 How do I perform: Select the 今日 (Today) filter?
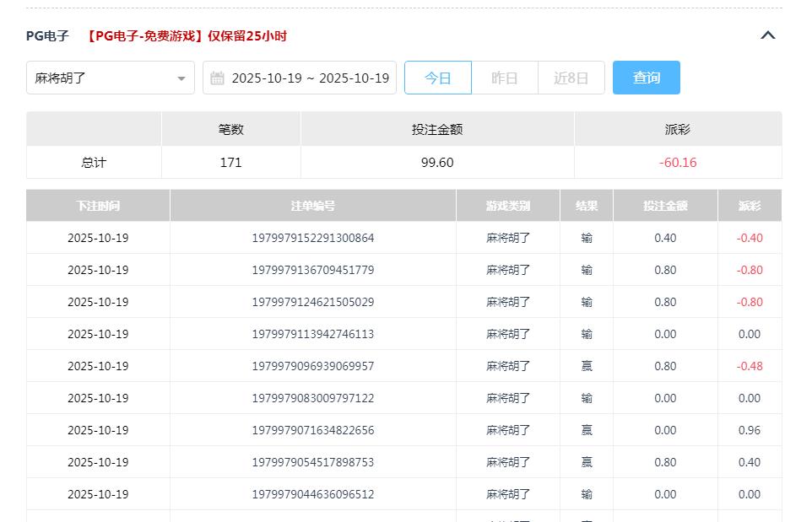point(437,78)
